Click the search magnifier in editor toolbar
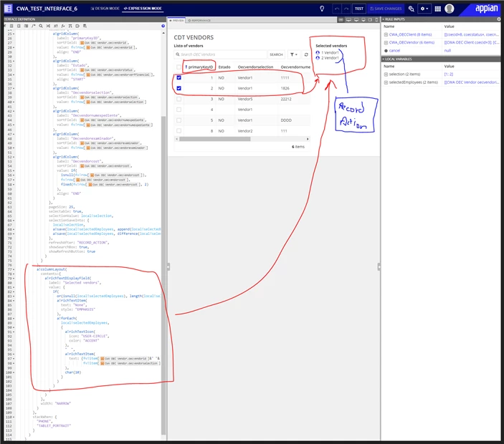504x444 pixels. [41, 26]
